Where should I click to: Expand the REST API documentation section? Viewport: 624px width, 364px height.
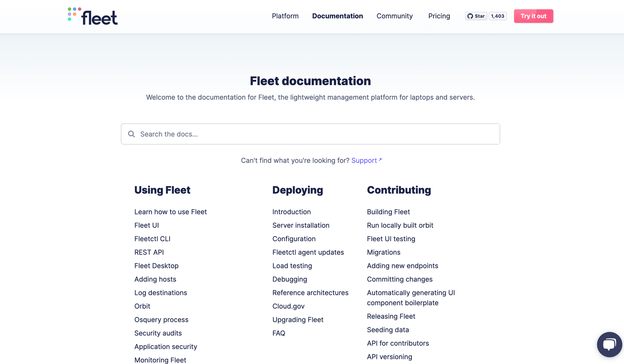(149, 252)
